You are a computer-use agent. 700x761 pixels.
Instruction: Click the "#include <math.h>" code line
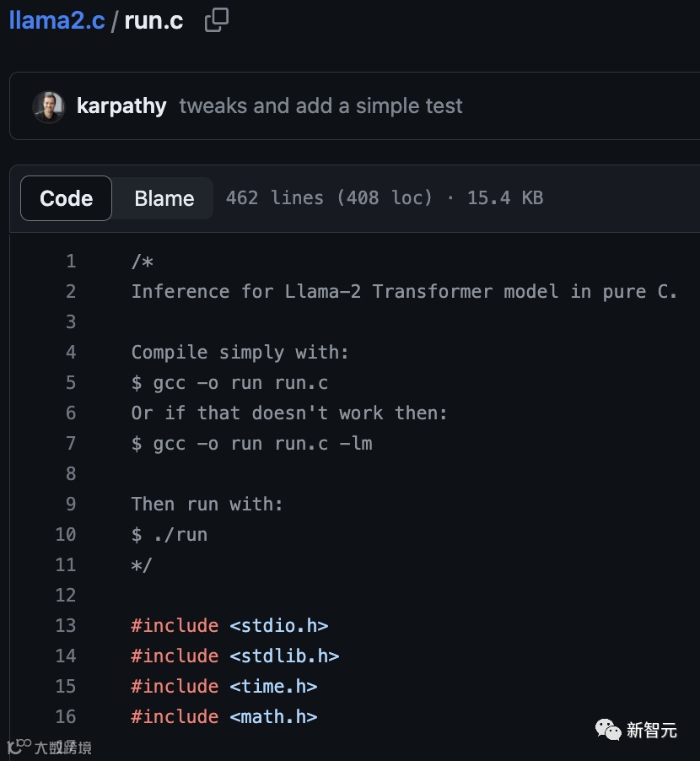point(224,717)
